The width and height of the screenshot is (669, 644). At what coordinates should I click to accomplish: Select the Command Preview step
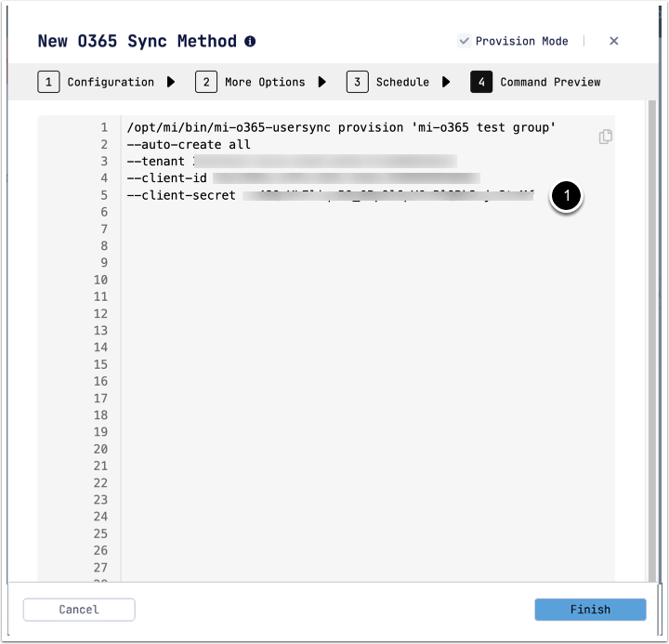(536, 82)
